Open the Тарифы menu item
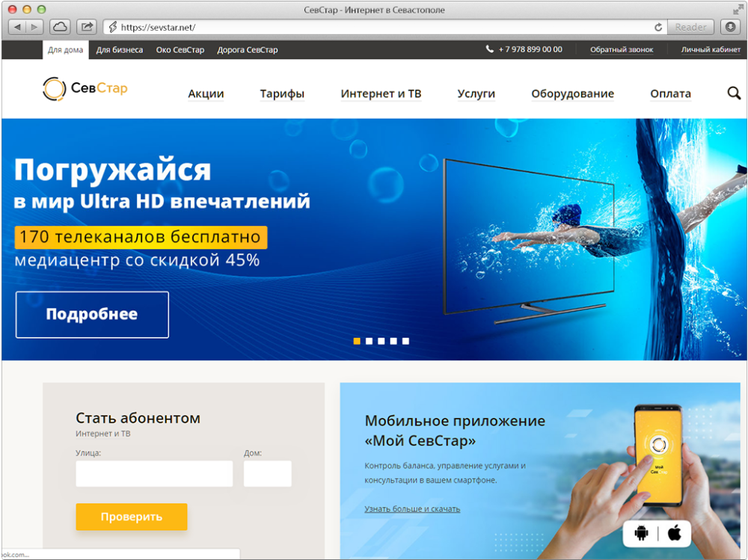This screenshot has height=560, width=748. (x=282, y=93)
